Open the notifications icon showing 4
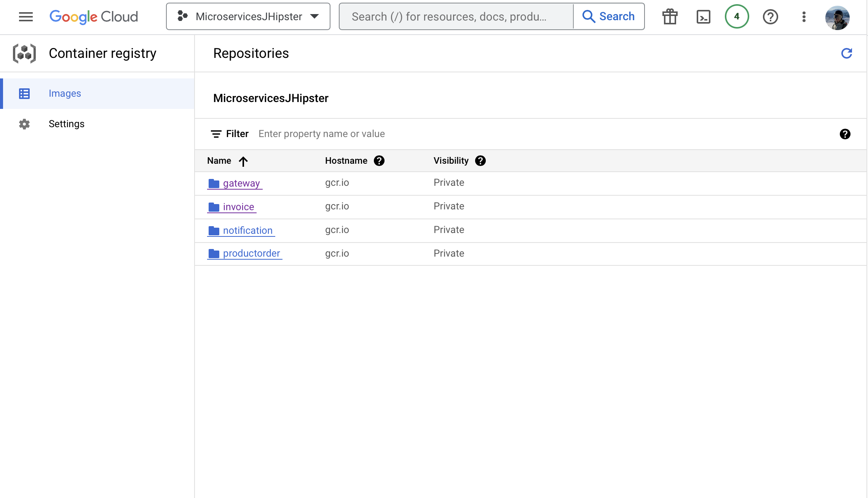868x498 pixels. point(737,17)
